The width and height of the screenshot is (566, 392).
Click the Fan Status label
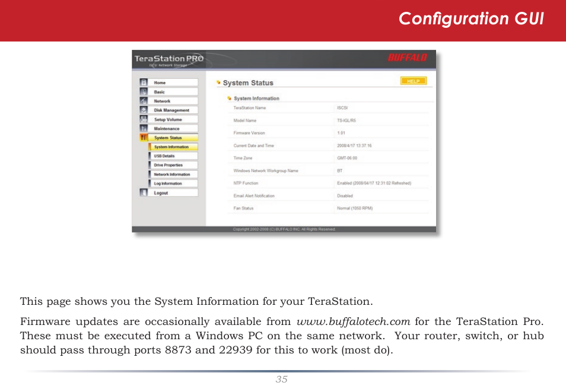pyautogui.click(x=243, y=208)
